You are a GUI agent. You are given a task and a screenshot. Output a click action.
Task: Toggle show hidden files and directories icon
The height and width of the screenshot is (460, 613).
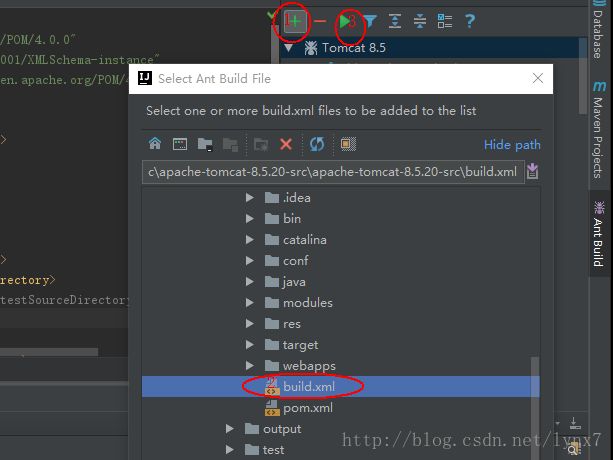click(x=348, y=144)
